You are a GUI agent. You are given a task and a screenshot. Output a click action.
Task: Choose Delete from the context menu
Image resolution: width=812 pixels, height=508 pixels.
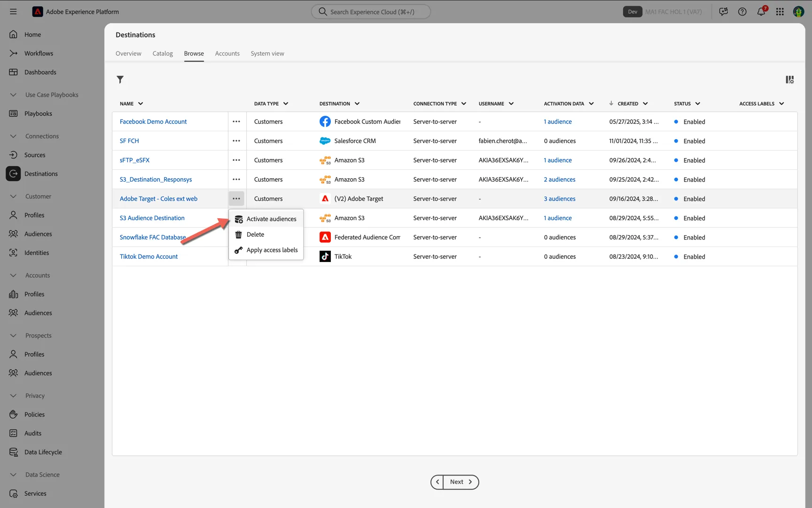click(x=266, y=234)
